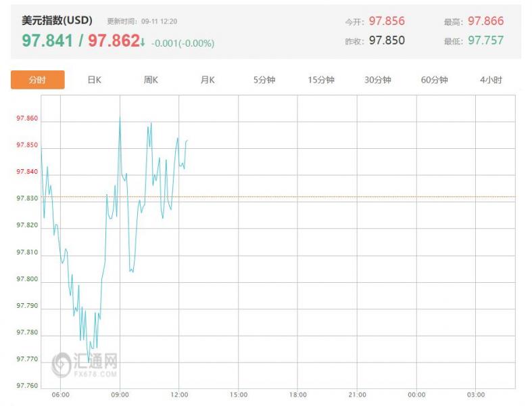This screenshot has height=406, width=532.
Task: Select the 分时 tab
Action: pos(38,80)
